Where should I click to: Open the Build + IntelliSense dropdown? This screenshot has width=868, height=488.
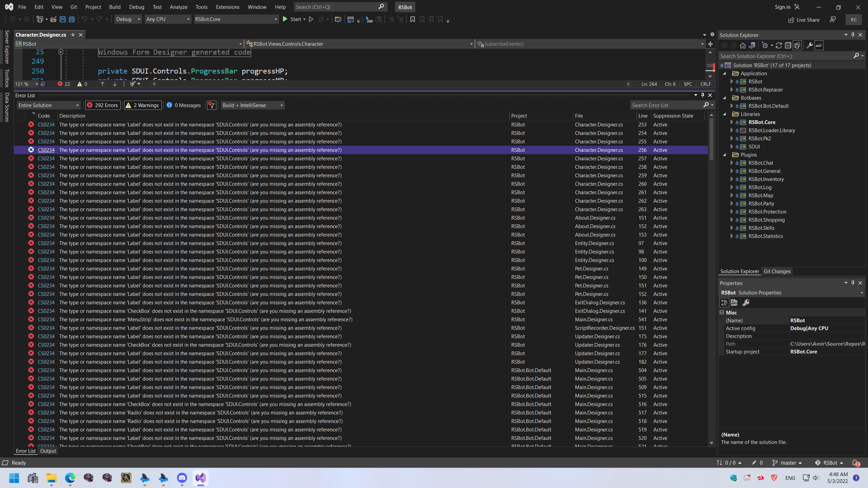click(x=252, y=105)
